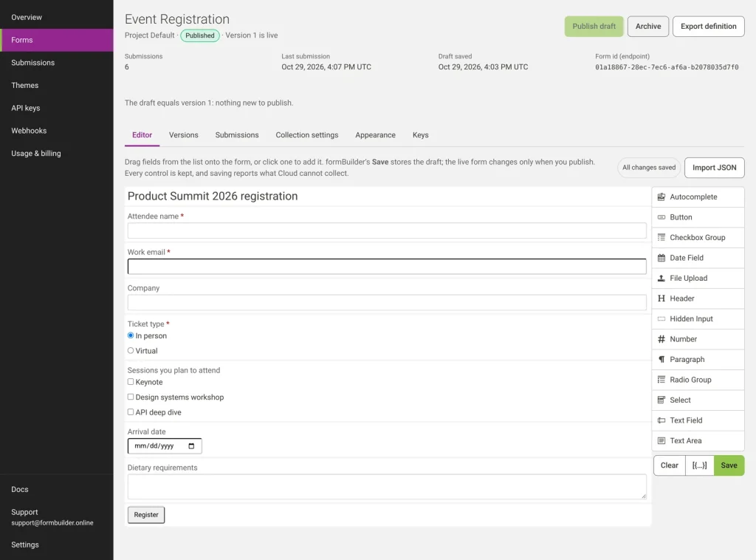Viewport: 756px width, 560px height.
Task: Open Settings in the sidebar
Action: (56, 544)
